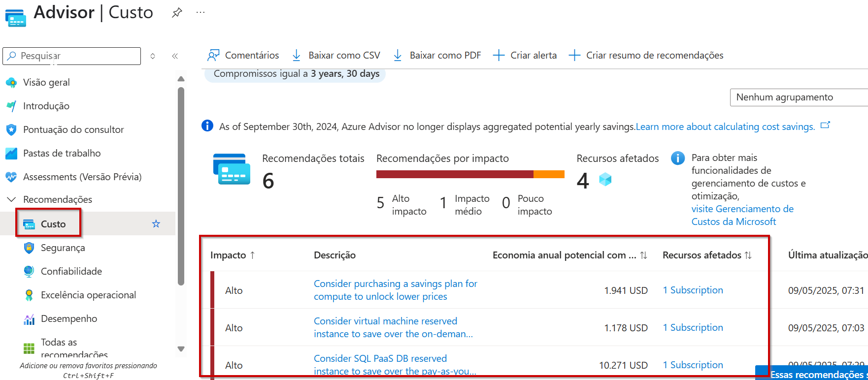Screen dimensions: 868x380
Task: Open Pastas de trabalho
Action: click(x=62, y=153)
